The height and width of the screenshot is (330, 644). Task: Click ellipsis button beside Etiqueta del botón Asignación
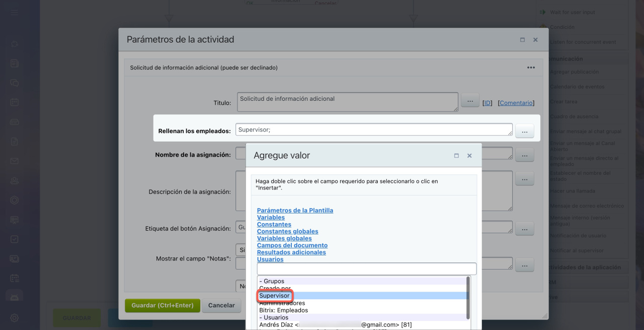(524, 229)
